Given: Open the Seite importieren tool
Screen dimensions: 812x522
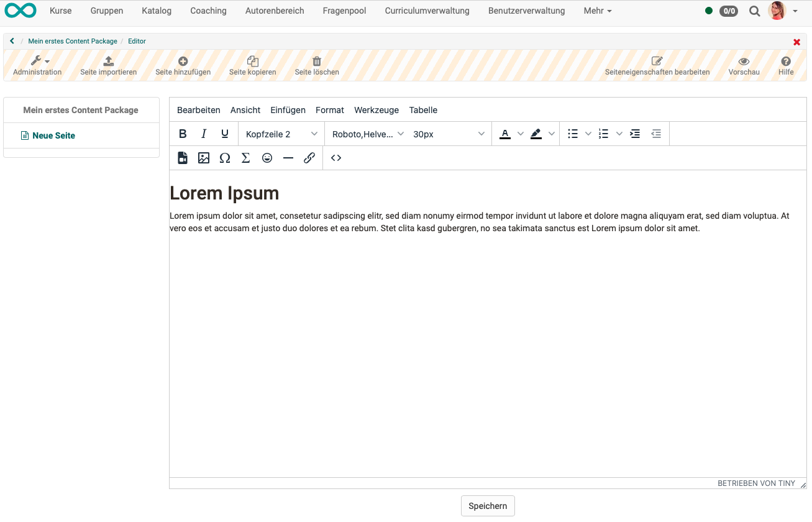Looking at the screenshot, I should tap(108, 61).
